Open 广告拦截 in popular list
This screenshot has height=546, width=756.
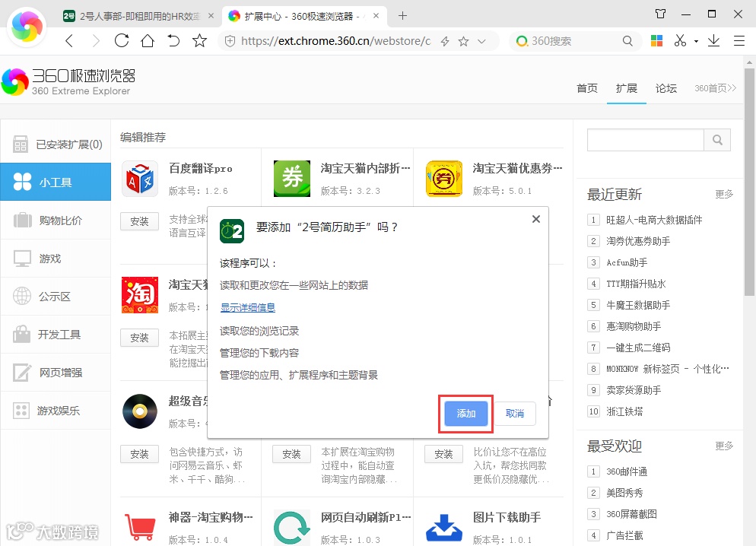tap(624, 535)
